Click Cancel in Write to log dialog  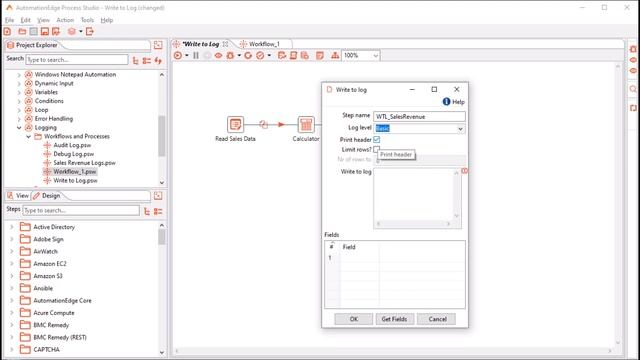(x=437, y=319)
